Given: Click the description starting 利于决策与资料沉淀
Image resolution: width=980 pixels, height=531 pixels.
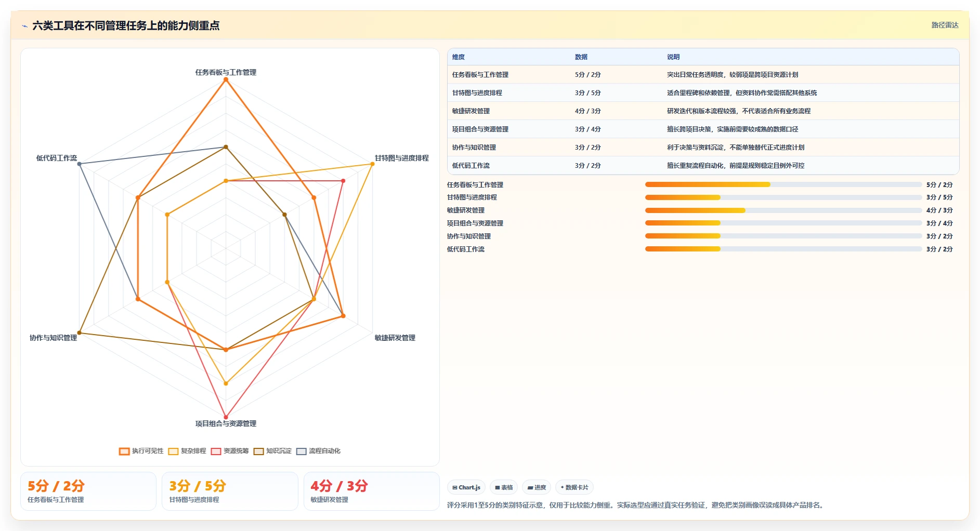Looking at the screenshot, I should coord(736,148).
